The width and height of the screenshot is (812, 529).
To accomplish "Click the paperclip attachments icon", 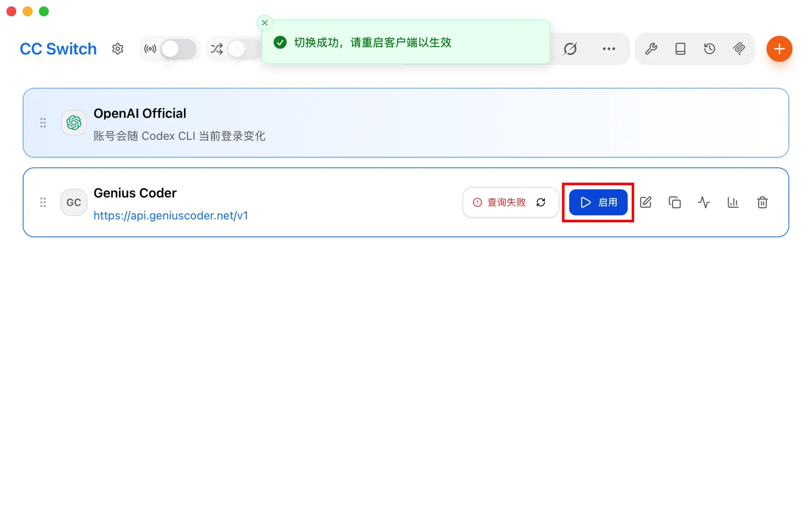I will tap(739, 49).
